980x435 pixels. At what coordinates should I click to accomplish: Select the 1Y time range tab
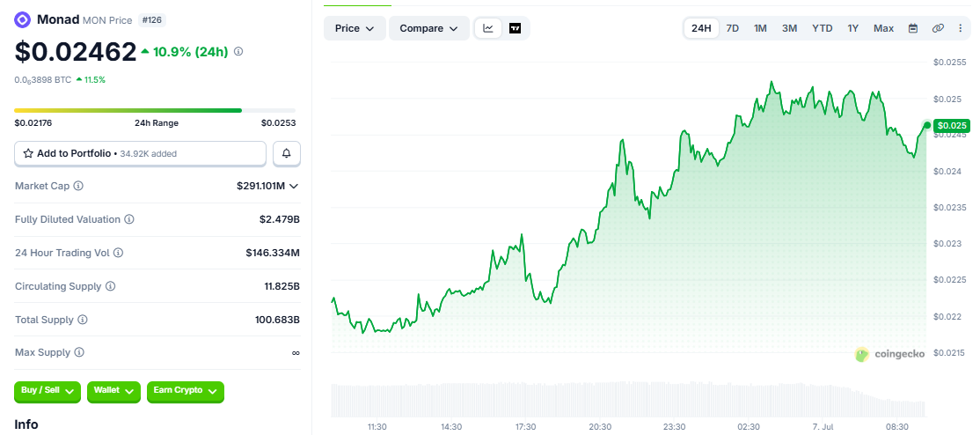pyautogui.click(x=853, y=28)
